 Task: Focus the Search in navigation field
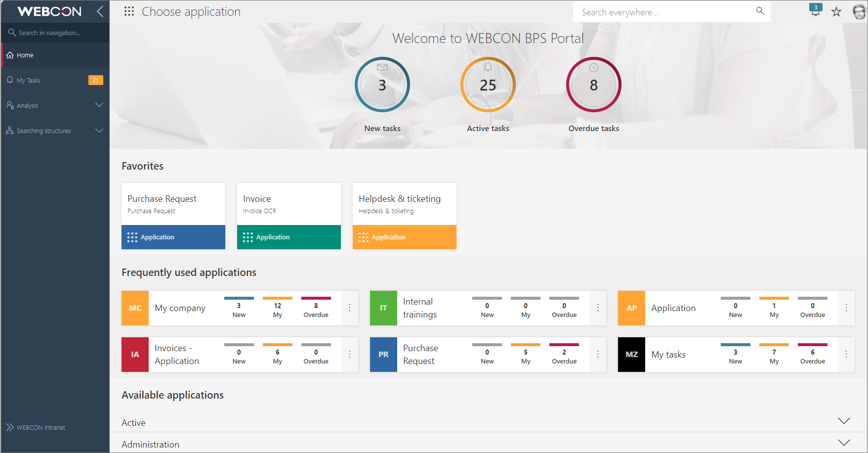coord(55,33)
